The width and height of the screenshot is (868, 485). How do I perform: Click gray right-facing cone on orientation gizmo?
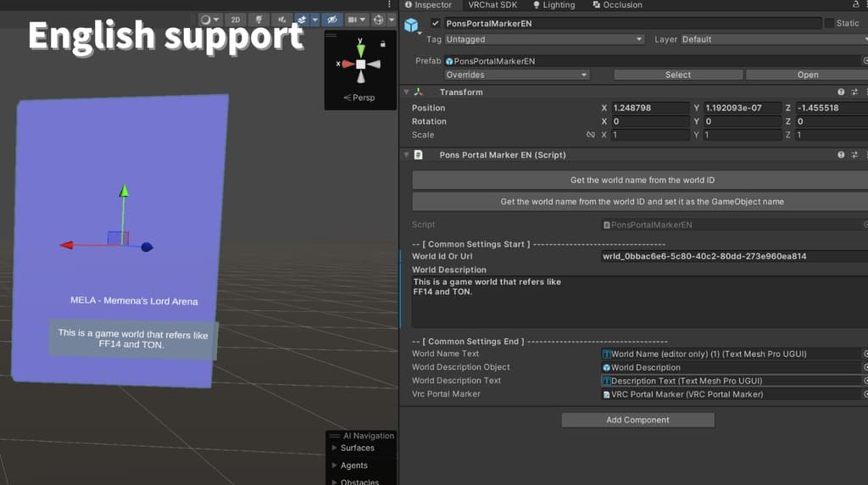click(374, 64)
